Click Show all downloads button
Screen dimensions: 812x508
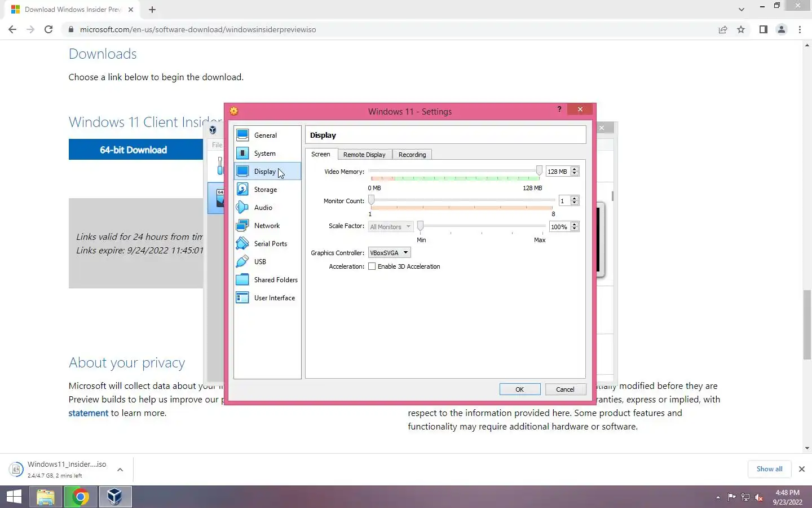tap(769, 469)
